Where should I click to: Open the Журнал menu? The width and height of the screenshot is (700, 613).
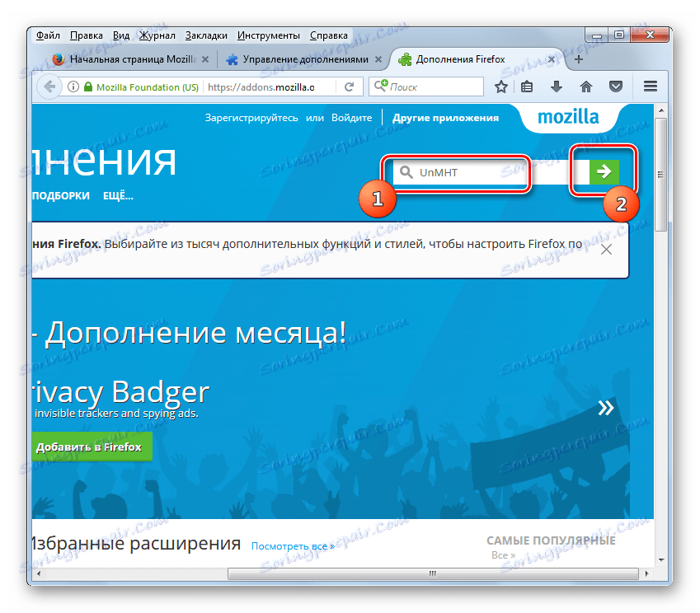pyautogui.click(x=157, y=35)
